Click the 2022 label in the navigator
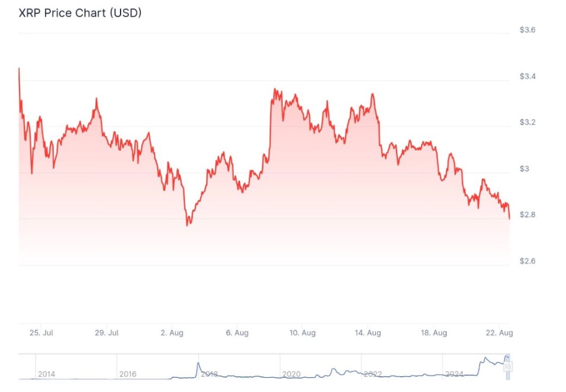The height and width of the screenshot is (392, 566). (x=372, y=374)
